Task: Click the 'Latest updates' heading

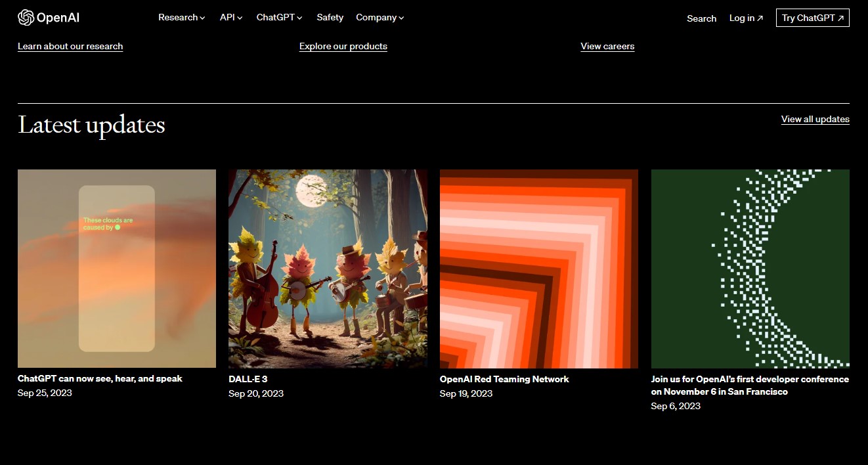Action: point(91,125)
